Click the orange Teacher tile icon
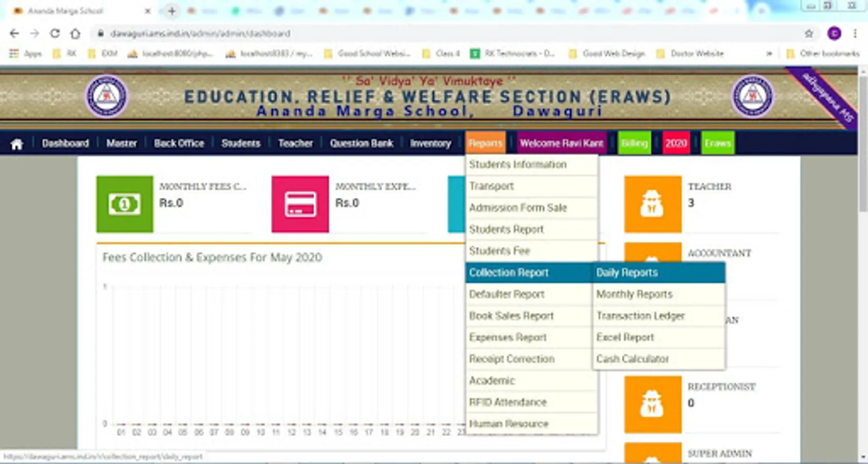The image size is (868, 464). pos(652,204)
